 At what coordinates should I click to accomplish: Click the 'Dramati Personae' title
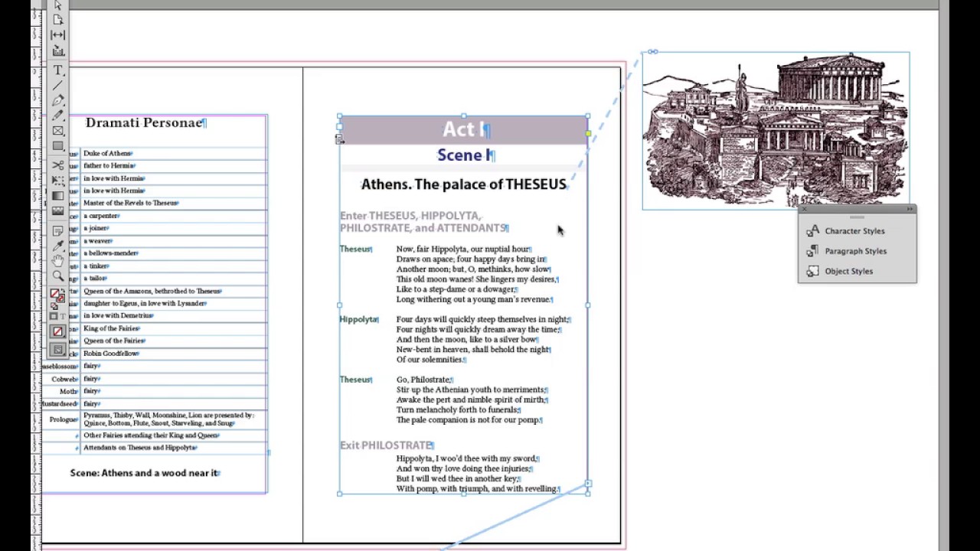(145, 123)
